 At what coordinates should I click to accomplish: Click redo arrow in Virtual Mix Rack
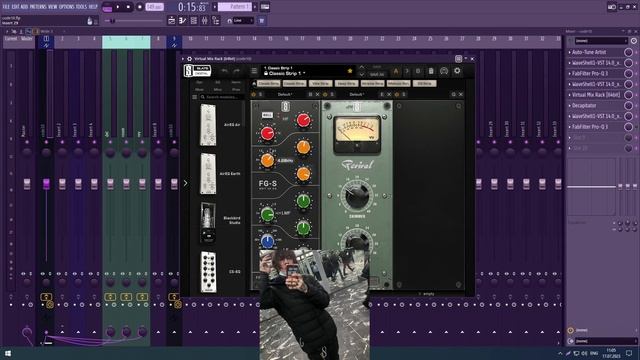[237, 71]
